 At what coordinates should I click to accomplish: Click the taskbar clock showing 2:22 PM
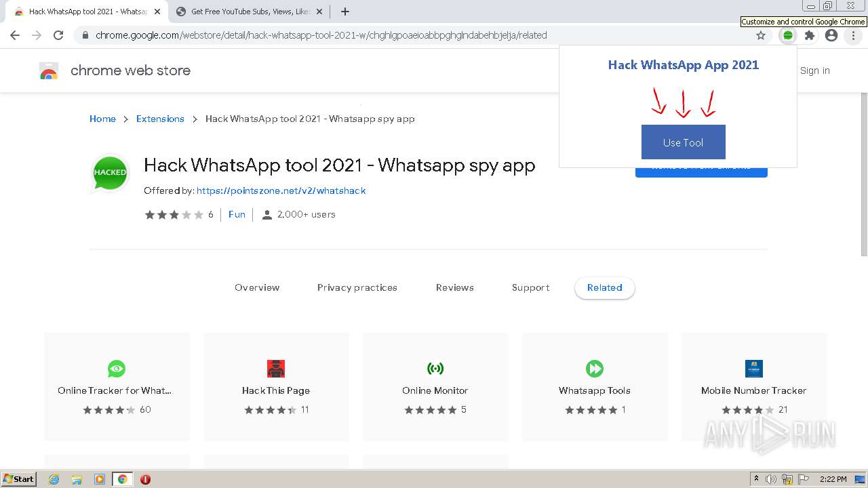click(833, 479)
